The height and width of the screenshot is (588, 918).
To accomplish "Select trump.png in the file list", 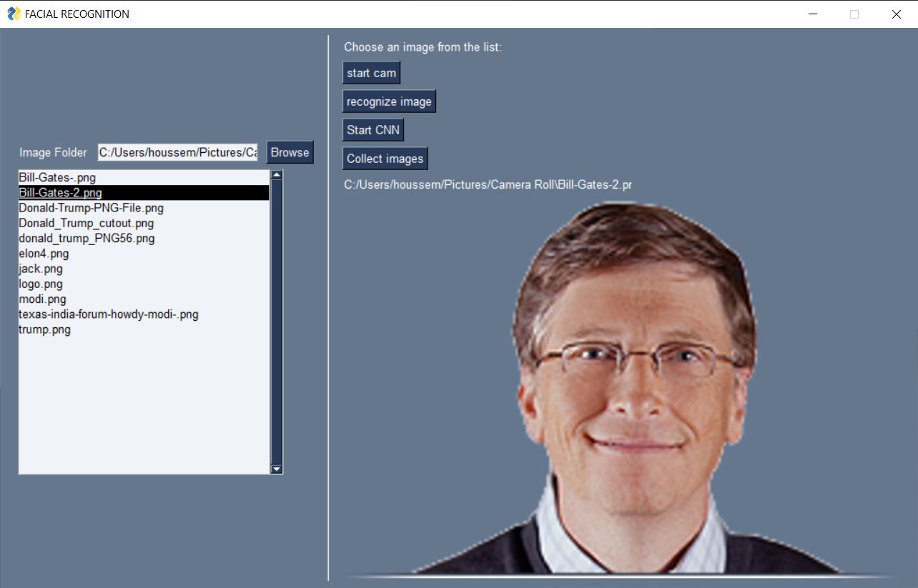I will tap(44, 329).
